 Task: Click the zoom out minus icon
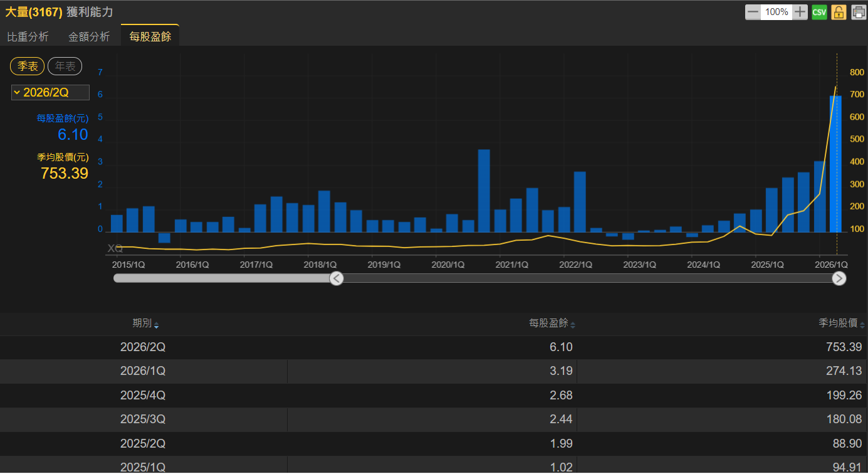coord(753,12)
